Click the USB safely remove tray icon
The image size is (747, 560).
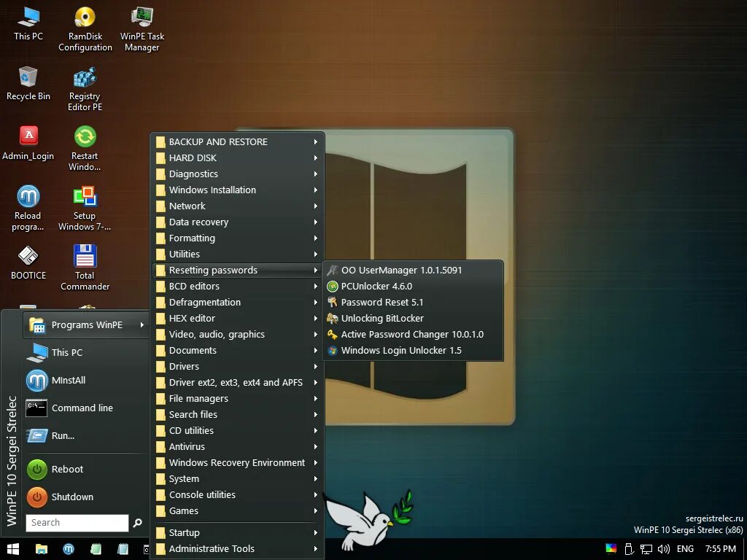pos(628,549)
